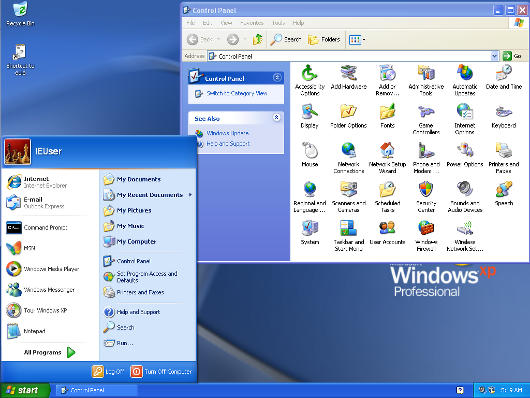This screenshot has height=398, width=530.
Task: Launch Internet Explorer from Start menu
Action: click(x=37, y=182)
